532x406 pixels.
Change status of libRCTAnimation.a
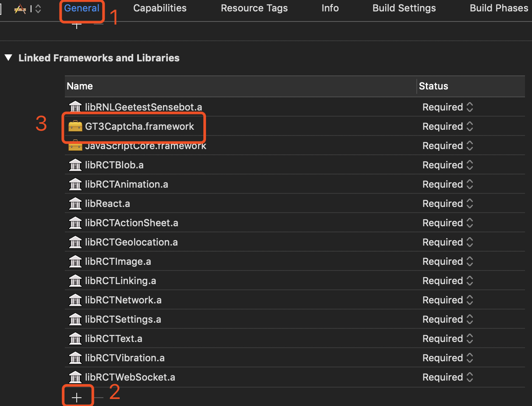448,184
